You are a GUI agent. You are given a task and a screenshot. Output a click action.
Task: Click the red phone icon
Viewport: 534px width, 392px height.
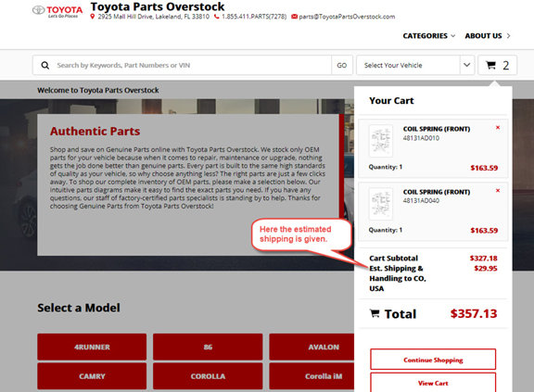point(216,17)
